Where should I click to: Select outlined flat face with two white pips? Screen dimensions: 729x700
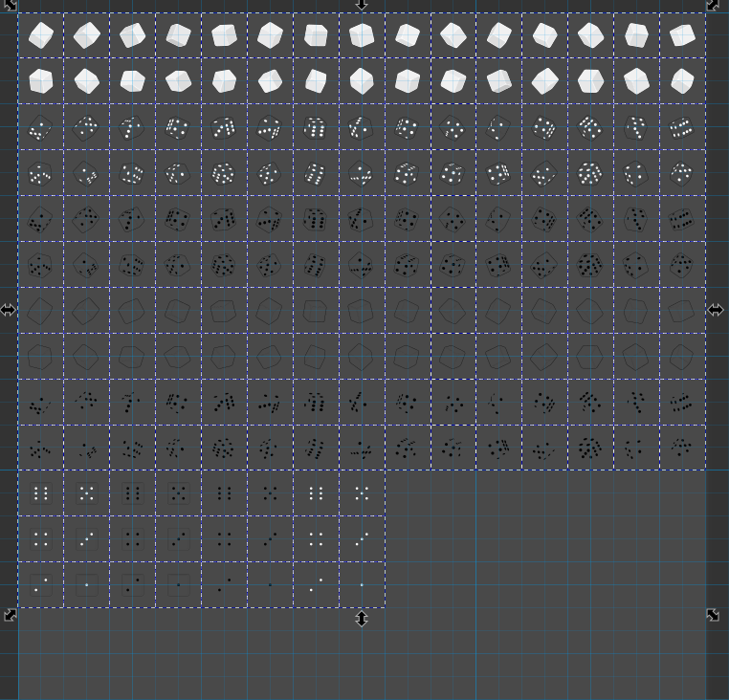click(x=41, y=584)
